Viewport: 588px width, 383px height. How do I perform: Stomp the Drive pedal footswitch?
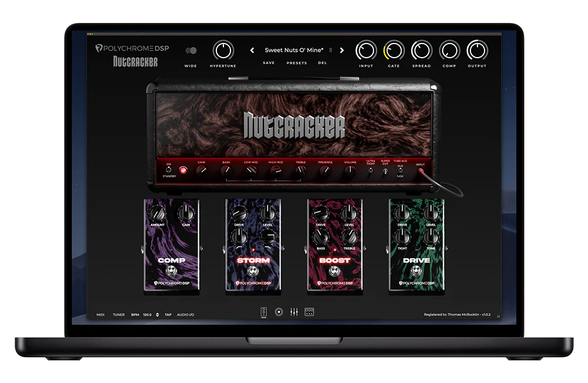(x=416, y=271)
